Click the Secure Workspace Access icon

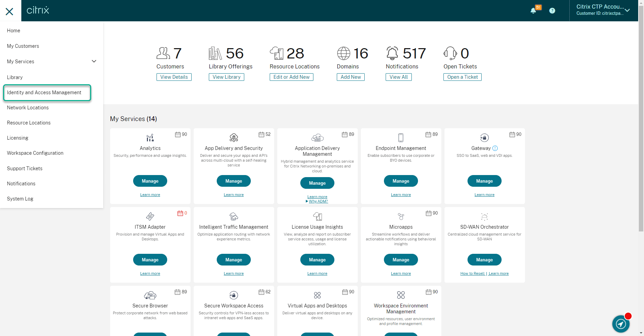coord(234,295)
